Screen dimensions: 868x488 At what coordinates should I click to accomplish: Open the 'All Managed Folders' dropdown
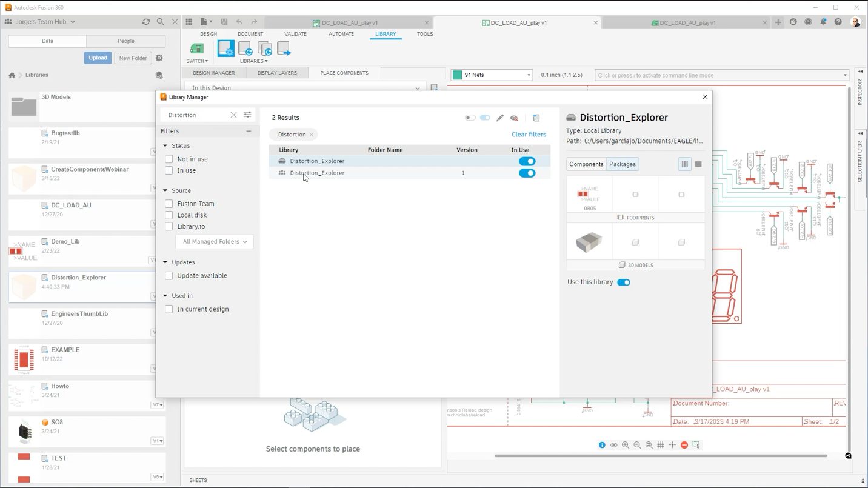point(213,241)
